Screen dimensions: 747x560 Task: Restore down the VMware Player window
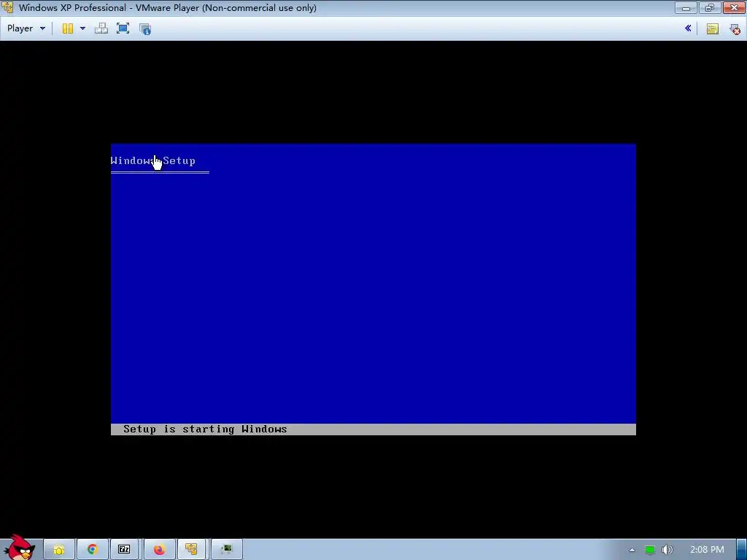click(709, 7)
